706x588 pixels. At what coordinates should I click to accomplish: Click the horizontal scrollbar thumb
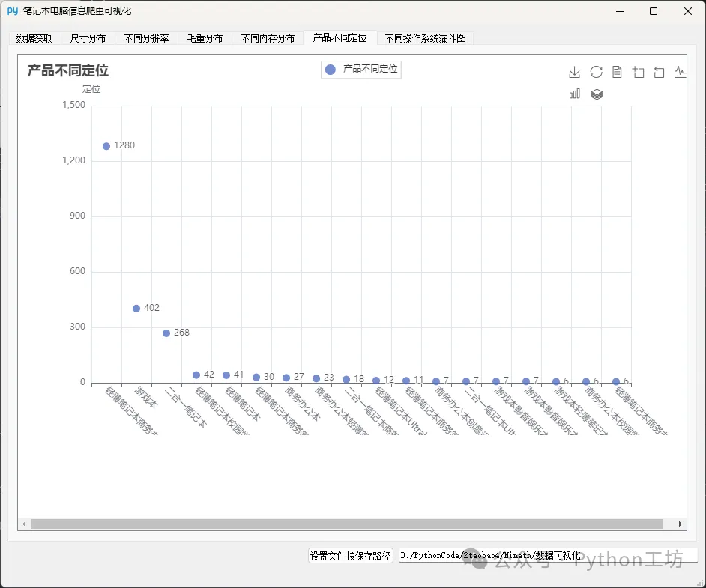pyautogui.click(x=346, y=524)
